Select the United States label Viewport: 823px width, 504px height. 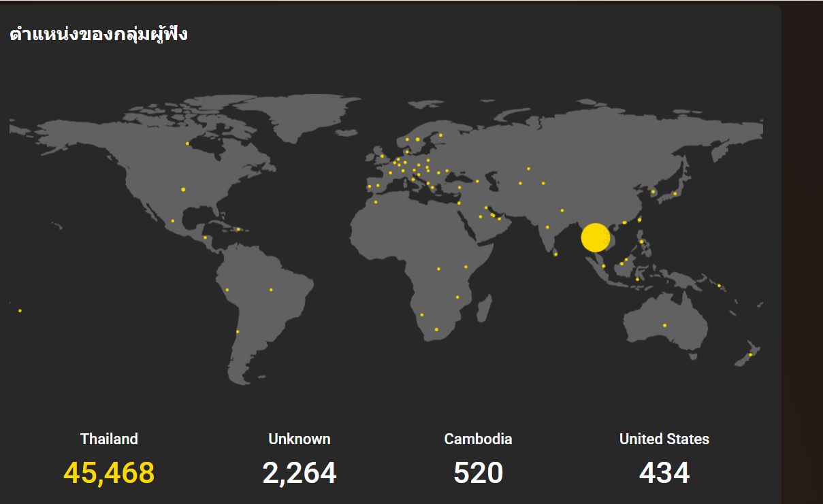pyautogui.click(x=664, y=439)
